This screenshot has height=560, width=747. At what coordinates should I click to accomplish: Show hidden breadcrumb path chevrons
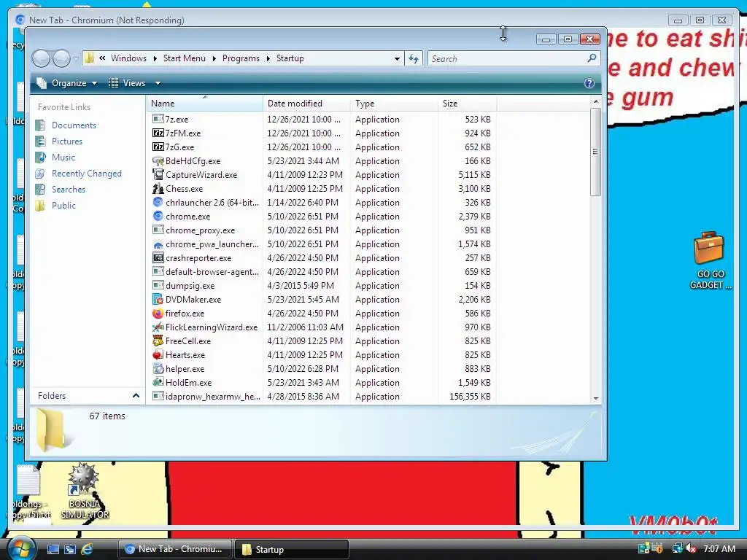coord(102,58)
